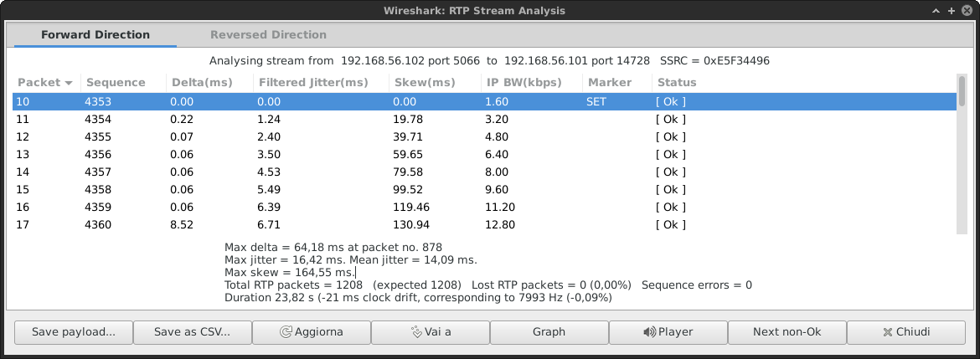The height and width of the screenshot is (359, 980).
Task: Click the window roll-up arrow icon
Action: [x=936, y=11]
